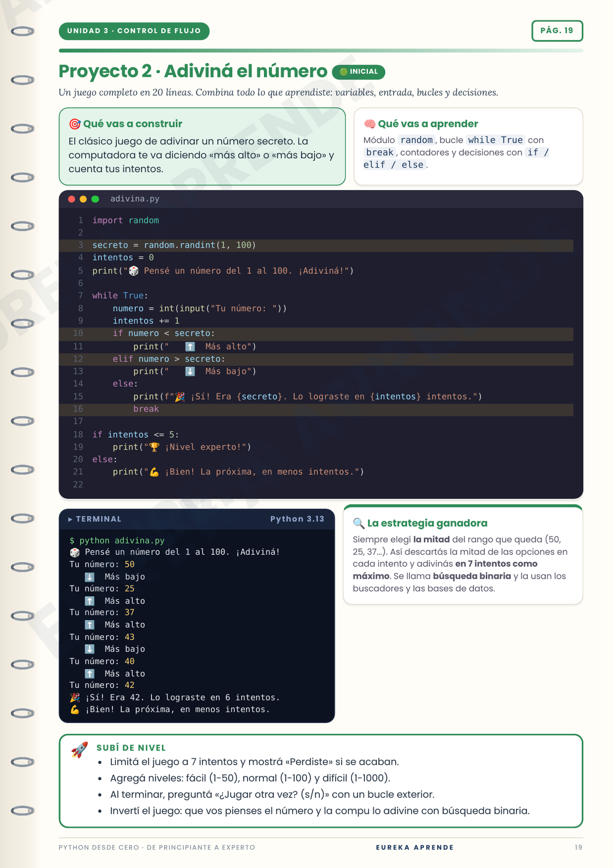615x868 pixels.
Task: Click the footer page number 19
Action: click(x=579, y=848)
